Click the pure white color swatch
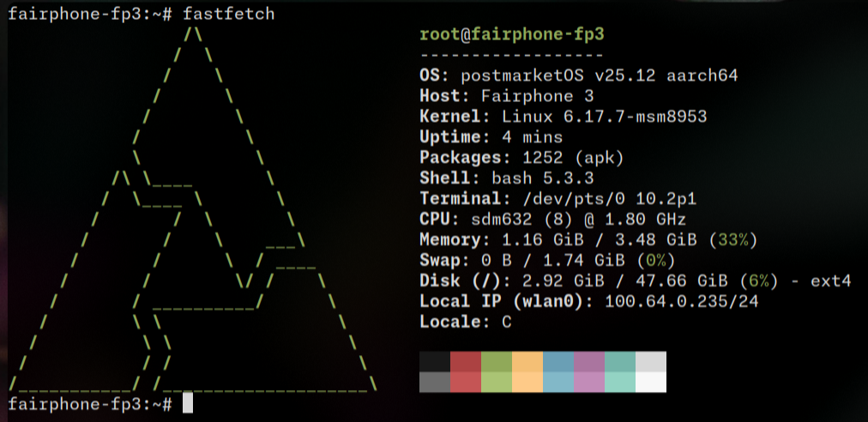This screenshot has height=422, width=868. tap(650, 382)
